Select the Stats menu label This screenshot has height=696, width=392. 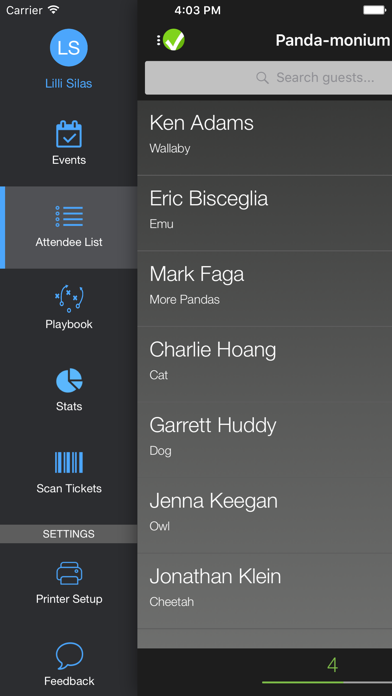(69, 407)
